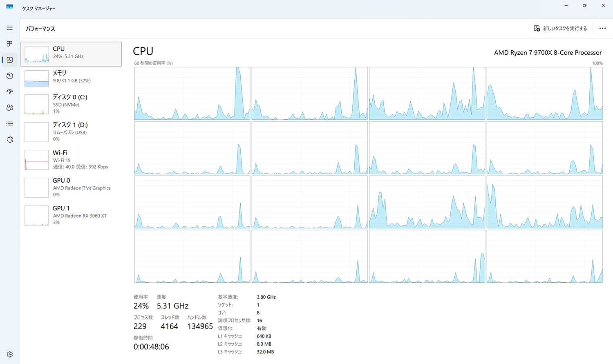Click the 速度 label above 5.31 GHz

[x=161, y=297]
